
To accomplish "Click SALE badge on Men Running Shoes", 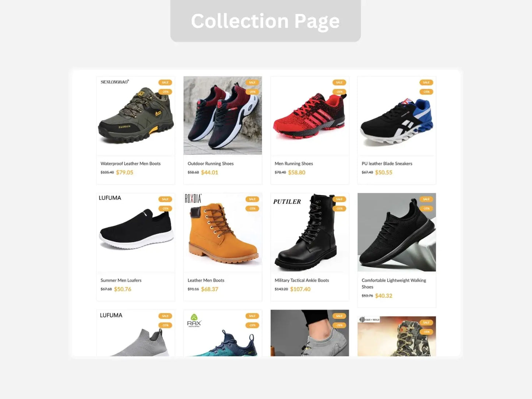I will pyautogui.click(x=339, y=82).
